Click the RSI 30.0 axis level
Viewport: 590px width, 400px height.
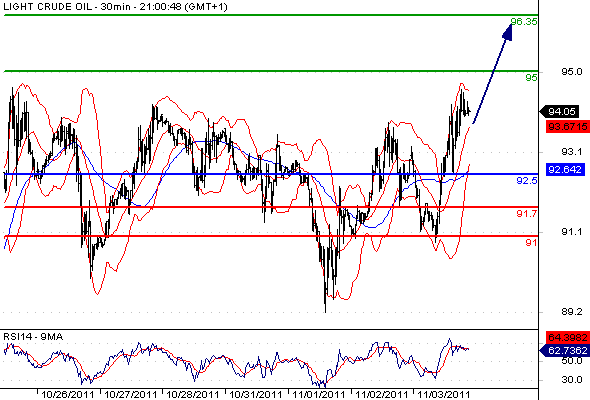(x=572, y=379)
